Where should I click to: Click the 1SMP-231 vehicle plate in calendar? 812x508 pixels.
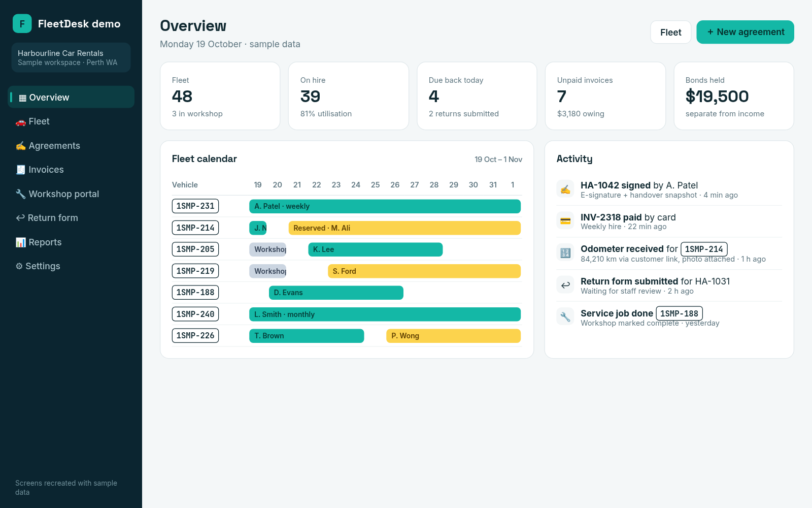[x=195, y=206]
